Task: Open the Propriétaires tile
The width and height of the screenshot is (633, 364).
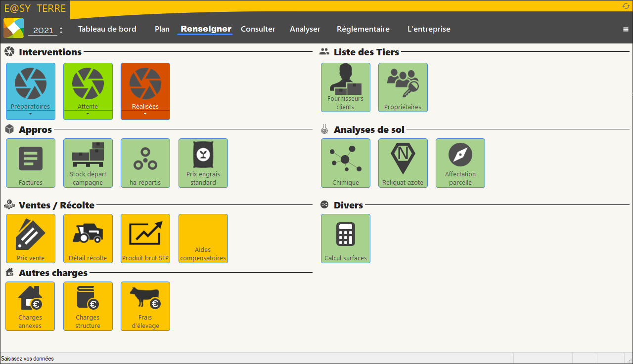Action: click(403, 87)
